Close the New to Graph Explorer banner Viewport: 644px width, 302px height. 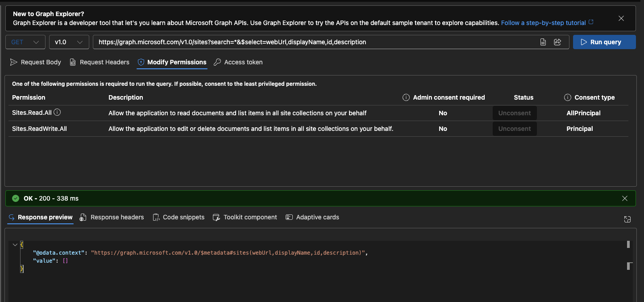coord(621,18)
